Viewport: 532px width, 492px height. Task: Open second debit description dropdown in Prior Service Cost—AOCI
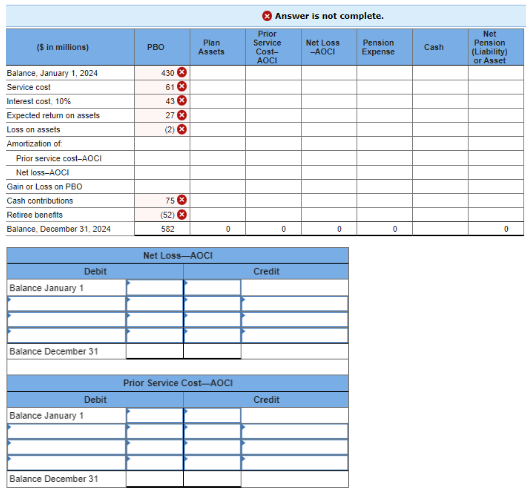(66, 447)
